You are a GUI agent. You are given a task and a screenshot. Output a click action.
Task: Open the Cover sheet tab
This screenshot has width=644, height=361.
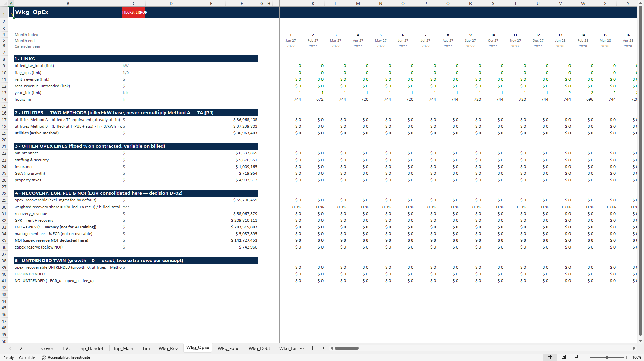[47, 348]
